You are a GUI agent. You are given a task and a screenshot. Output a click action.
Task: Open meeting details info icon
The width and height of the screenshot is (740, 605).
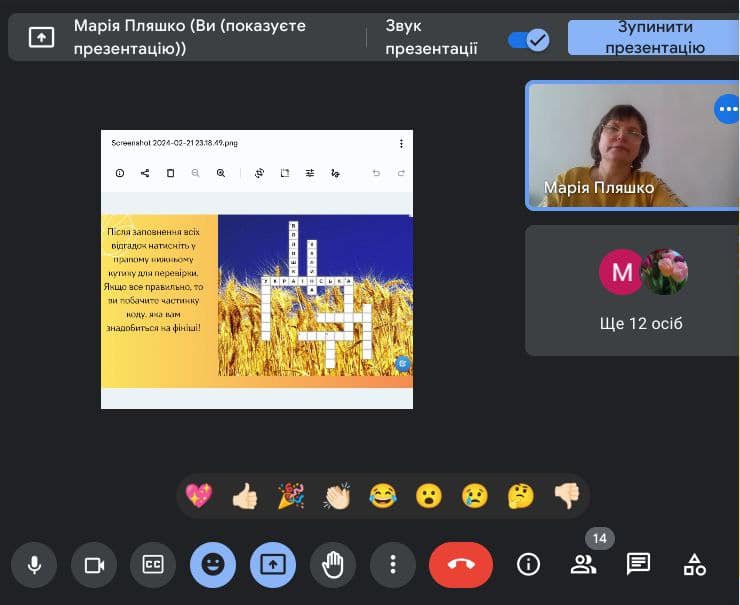click(x=528, y=565)
